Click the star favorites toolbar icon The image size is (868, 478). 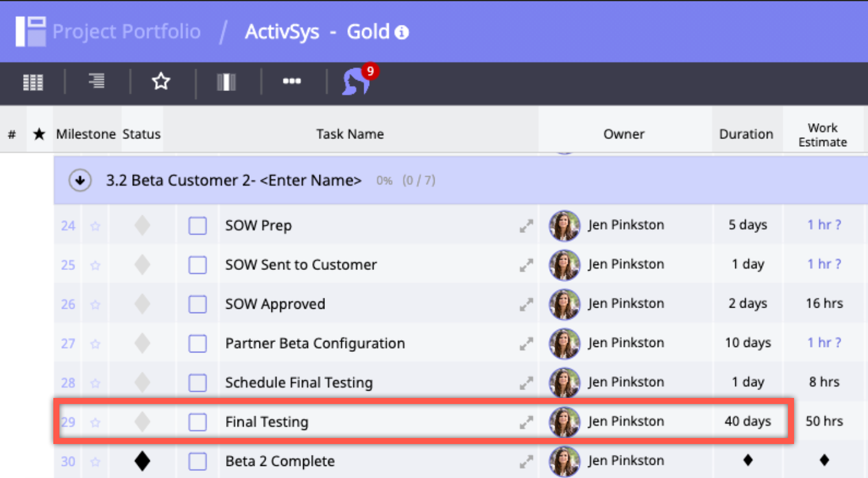[161, 81]
